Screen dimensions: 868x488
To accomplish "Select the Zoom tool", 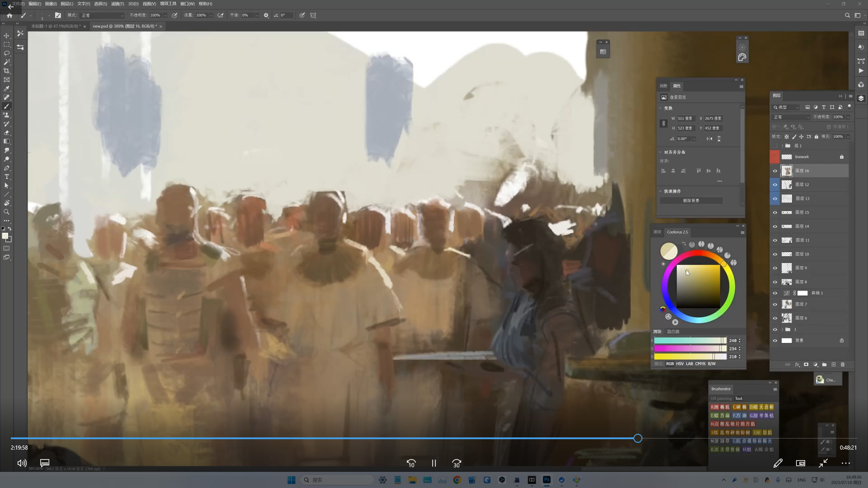I will tap(6, 212).
